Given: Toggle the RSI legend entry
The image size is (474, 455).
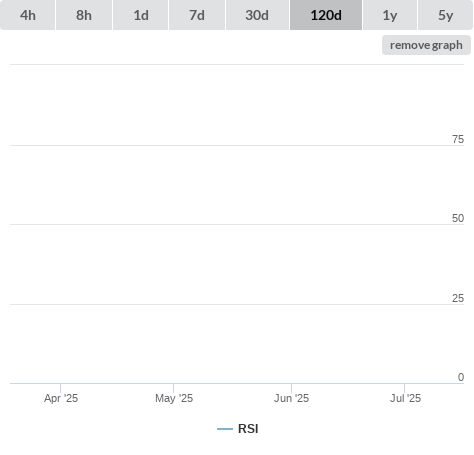Looking at the screenshot, I should [x=238, y=429].
